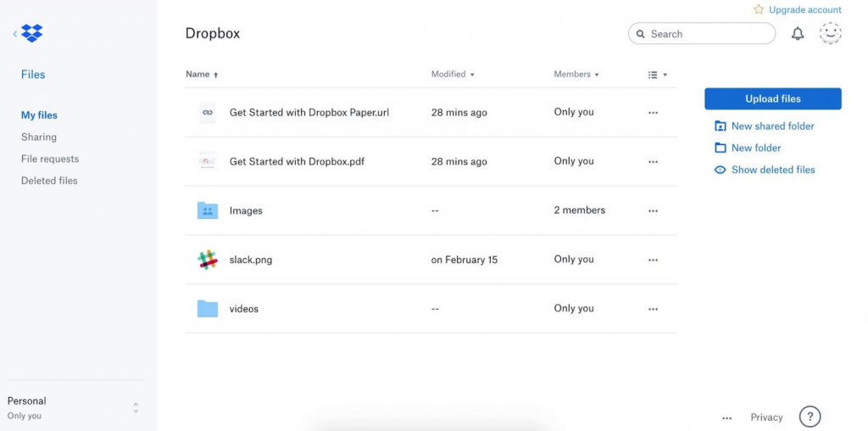Sort by Name column header
The image size is (868, 431).
202,74
